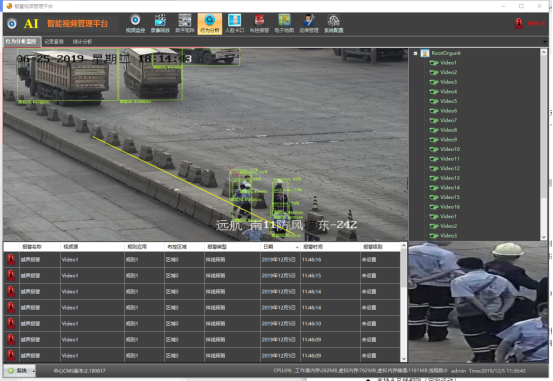Viewport: 553px width, 381px height.
Task: Click the captured person snapshot thumbnail
Action: tap(478, 302)
